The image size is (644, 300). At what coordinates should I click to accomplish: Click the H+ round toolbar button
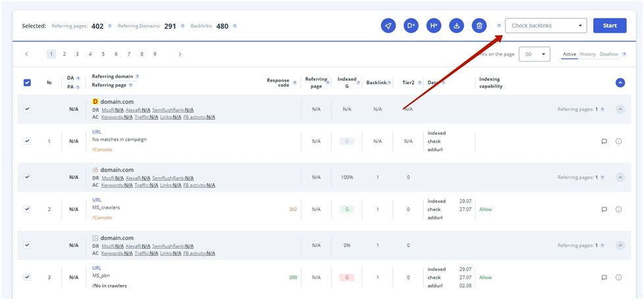(x=433, y=26)
